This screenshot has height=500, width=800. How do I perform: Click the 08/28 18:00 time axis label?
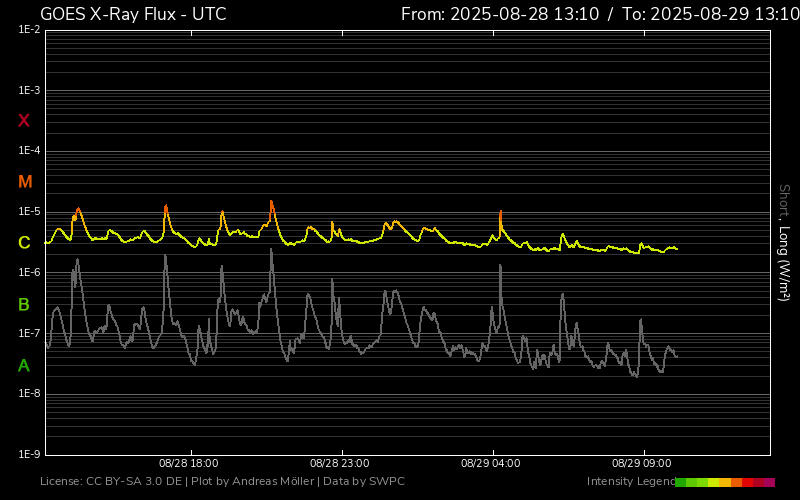coord(188,464)
